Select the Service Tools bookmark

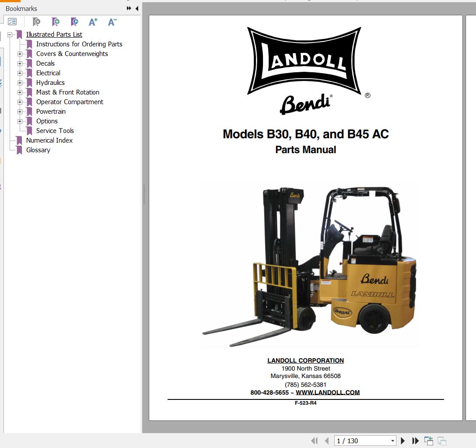(55, 130)
